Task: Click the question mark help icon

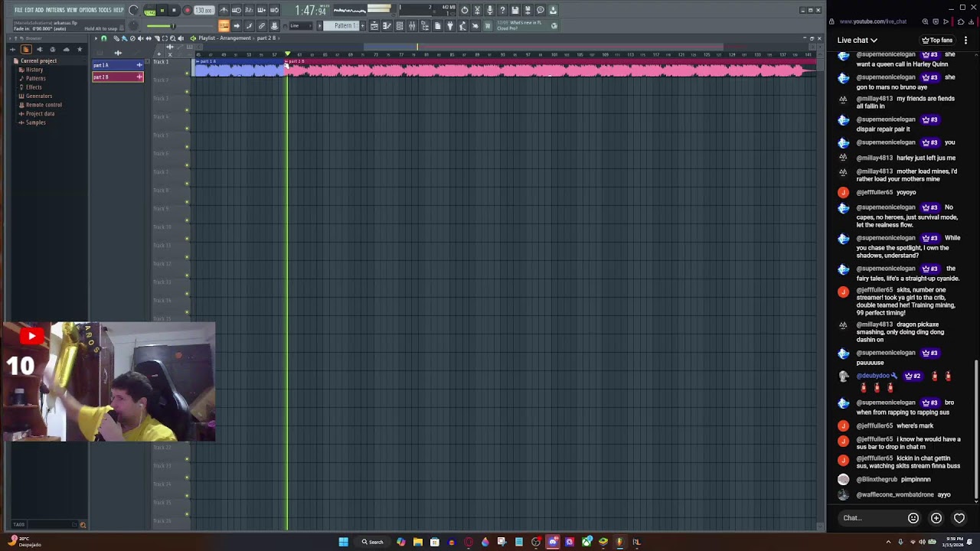Action: [x=502, y=10]
